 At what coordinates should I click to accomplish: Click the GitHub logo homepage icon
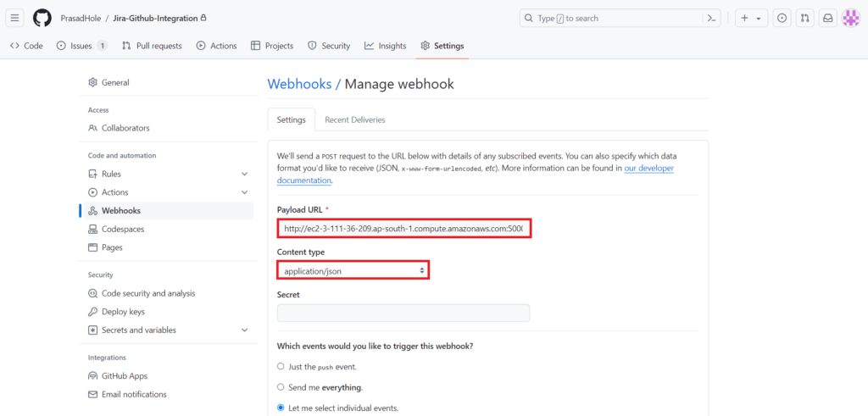pos(42,19)
